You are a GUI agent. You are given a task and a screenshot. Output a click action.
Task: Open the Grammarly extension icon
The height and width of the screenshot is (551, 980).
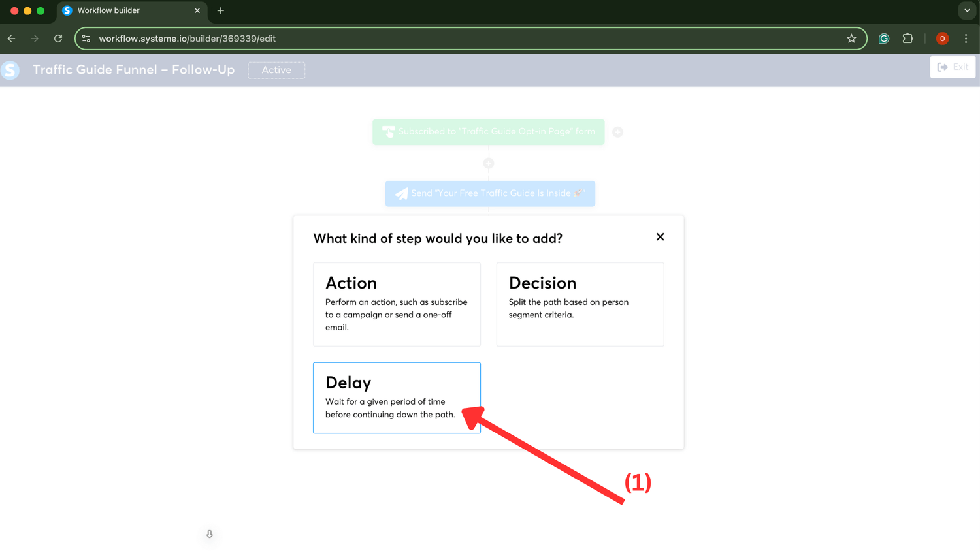[884, 39]
